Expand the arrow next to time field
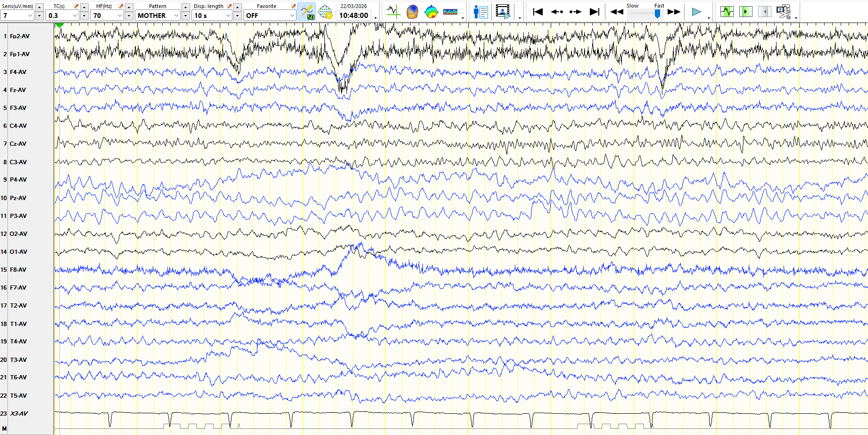Viewport: 868px width, 435px height. click(x=376, y=18)
